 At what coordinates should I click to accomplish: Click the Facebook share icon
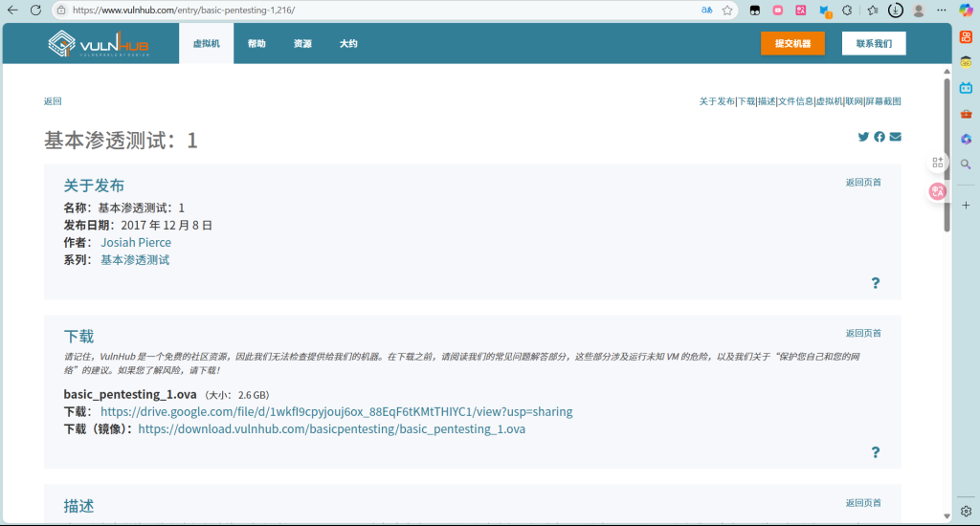point(880,137)
